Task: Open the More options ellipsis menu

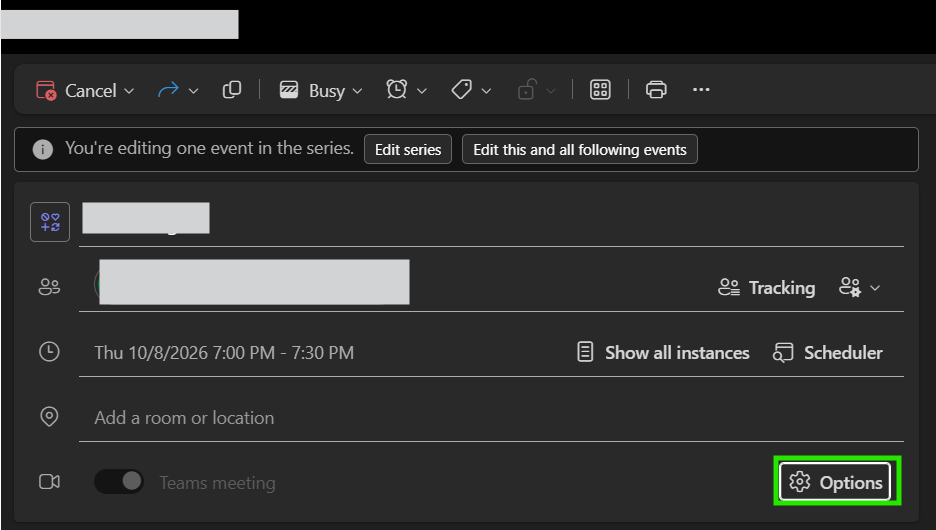Action: (701, 90)
